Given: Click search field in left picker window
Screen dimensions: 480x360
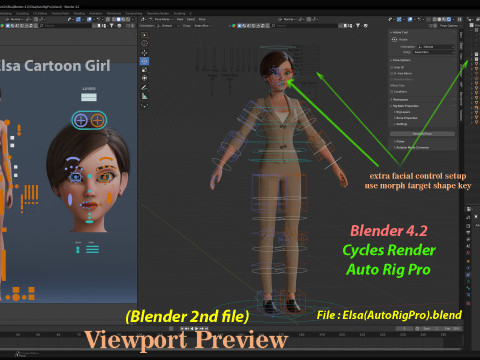Looking at the screenshot, I should point(66,25).
